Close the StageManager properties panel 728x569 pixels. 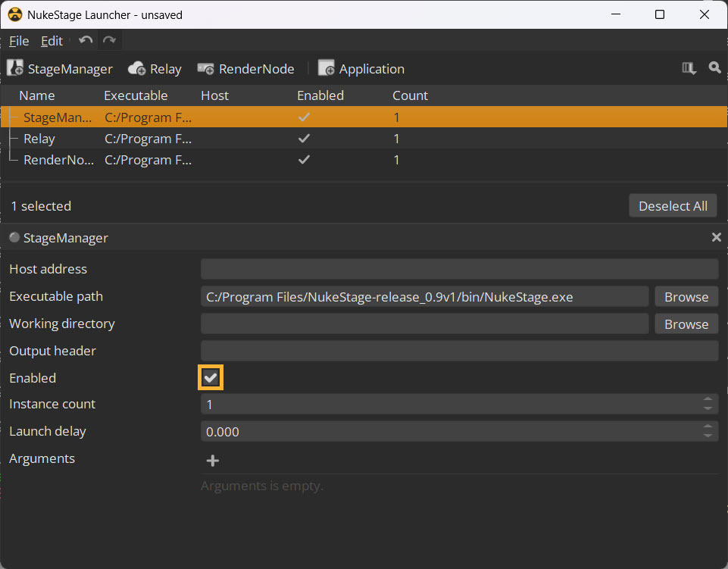716,238
